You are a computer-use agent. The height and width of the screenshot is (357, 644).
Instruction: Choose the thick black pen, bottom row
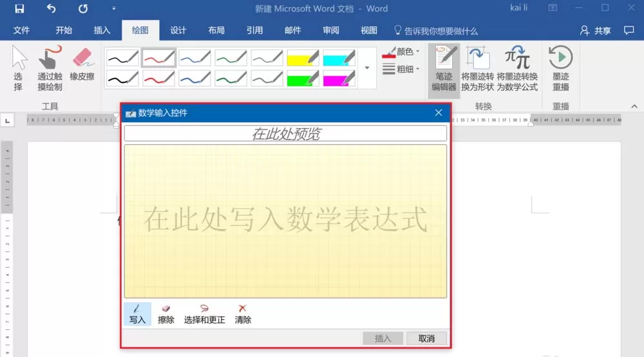point(122,78)
